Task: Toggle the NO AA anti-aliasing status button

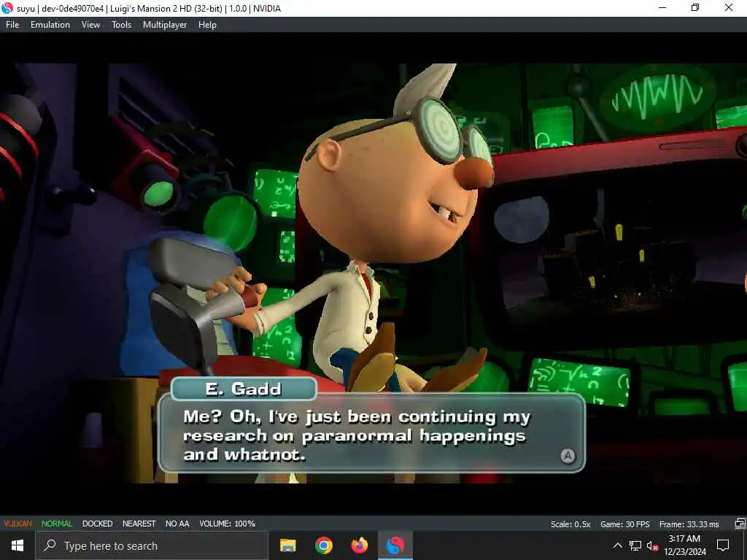Action: (177, 524)
